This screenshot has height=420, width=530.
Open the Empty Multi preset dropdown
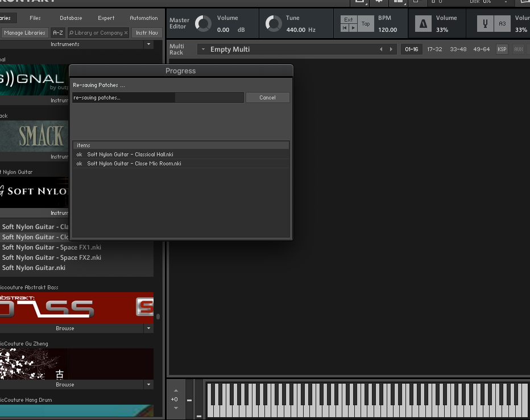[x=203, y=49]
